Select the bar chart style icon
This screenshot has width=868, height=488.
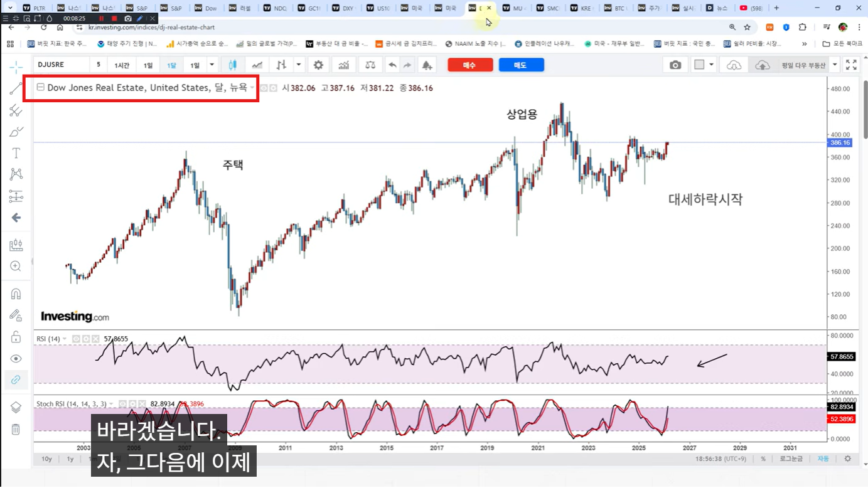point(281,65)
